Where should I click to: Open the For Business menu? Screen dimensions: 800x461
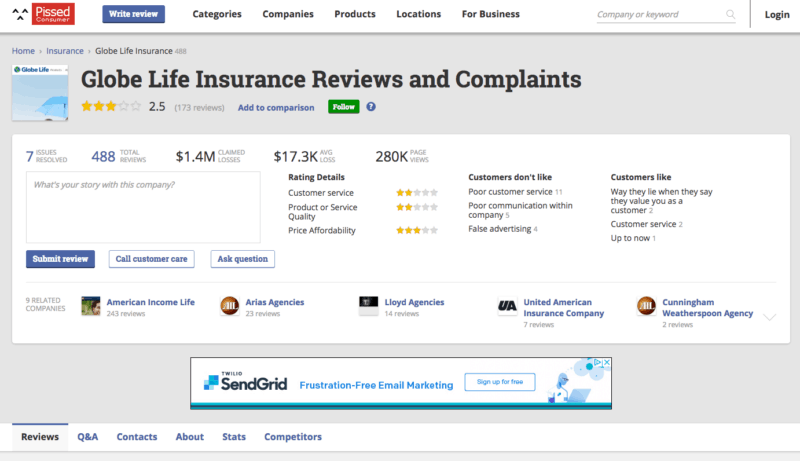(x=490, y=15)
